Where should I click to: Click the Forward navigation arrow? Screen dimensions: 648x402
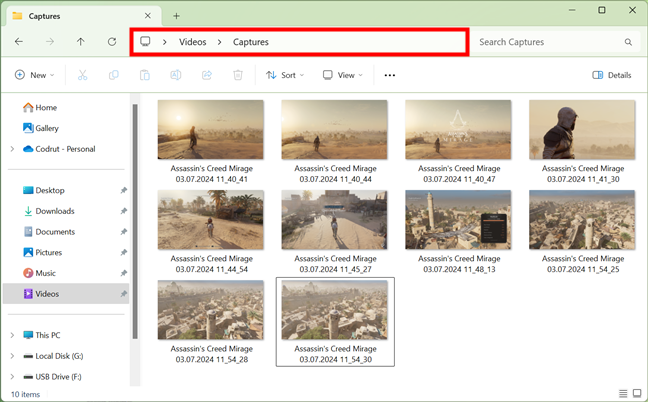[x=50, y=42]
